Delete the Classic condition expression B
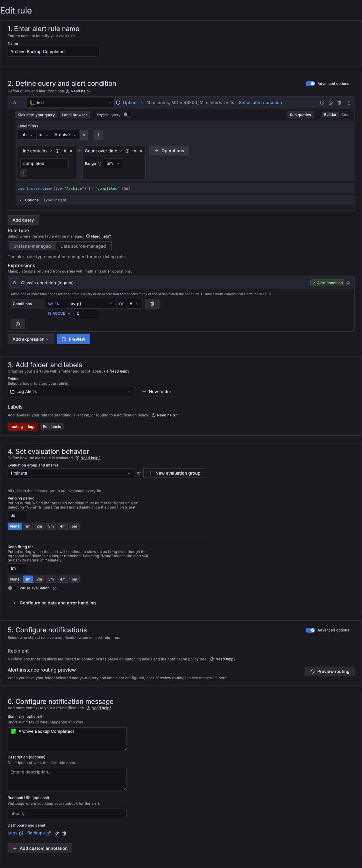Viewport: 362px width, 868px height. click(348, 283)
